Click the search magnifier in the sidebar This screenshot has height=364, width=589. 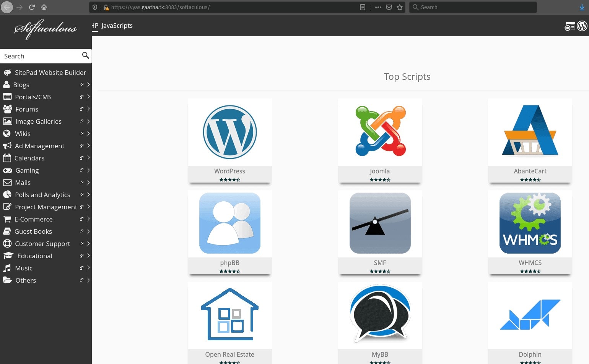point(86,56)
